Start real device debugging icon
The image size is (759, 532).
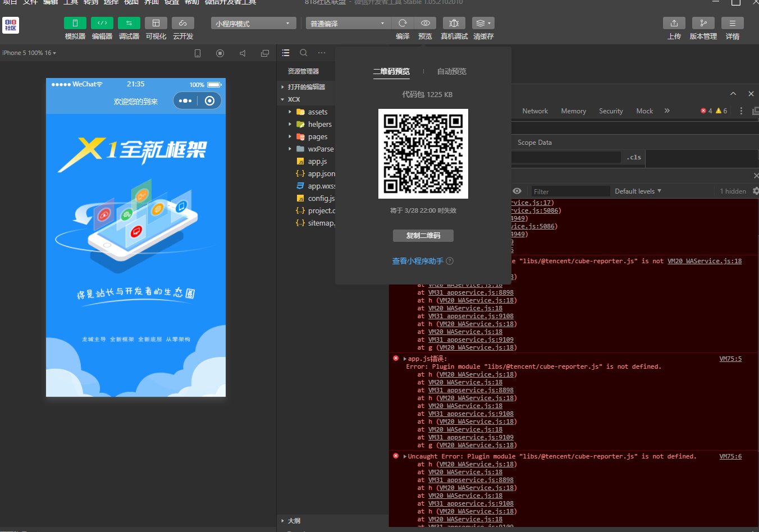tap(454, 23)
